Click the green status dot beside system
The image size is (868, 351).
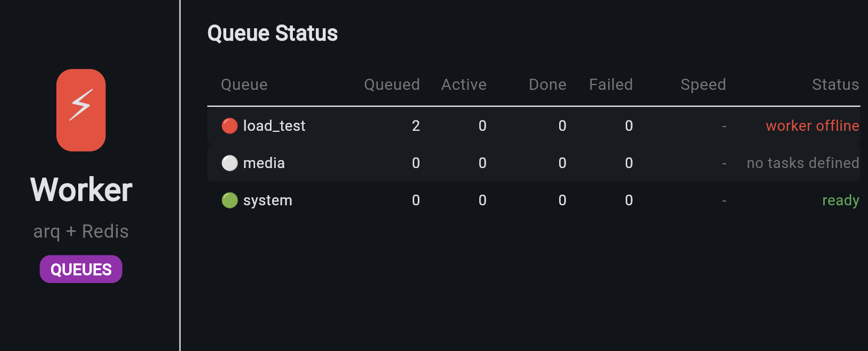pos(230,200)
